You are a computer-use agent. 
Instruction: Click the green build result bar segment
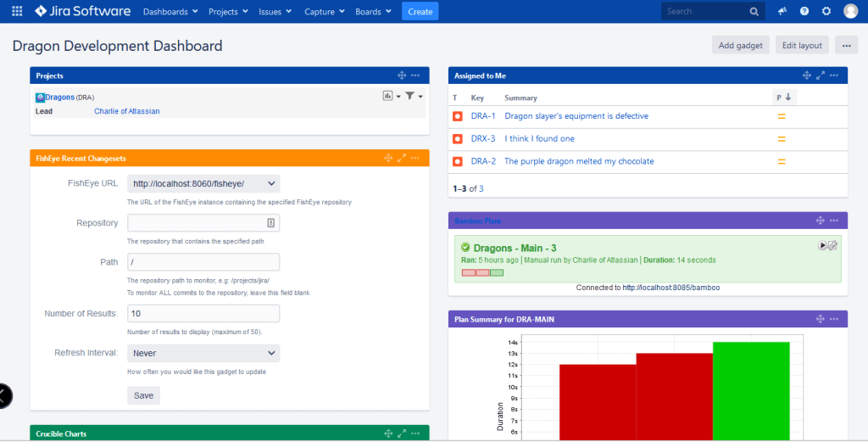497,272
